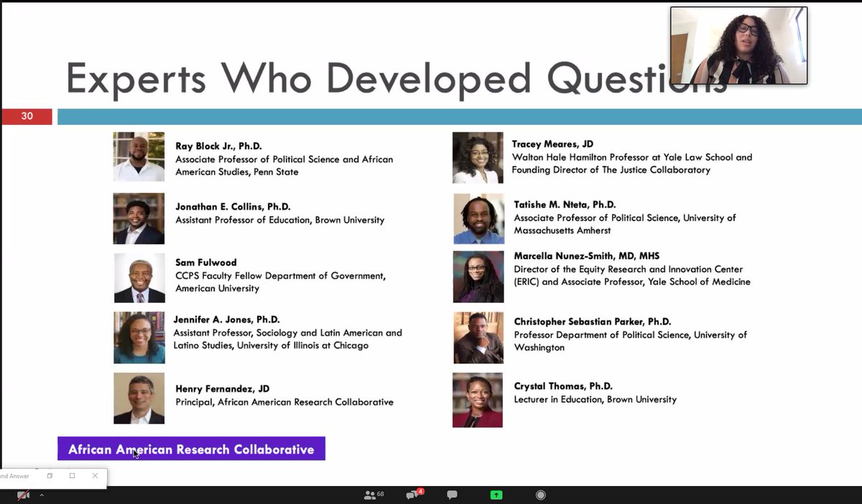The height and width of the screenshot is (504, 862).
Task: Click the green Share Screen icon
Action: pos(496,495)
